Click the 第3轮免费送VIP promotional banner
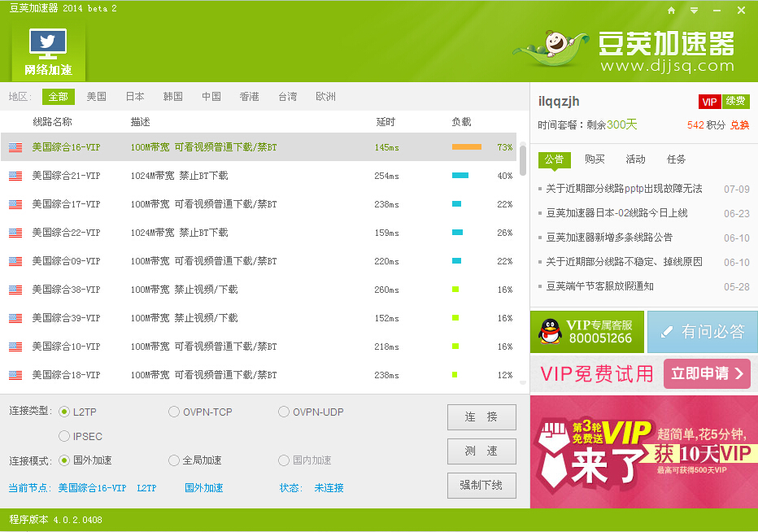758x532 pixels. (644, 451)
